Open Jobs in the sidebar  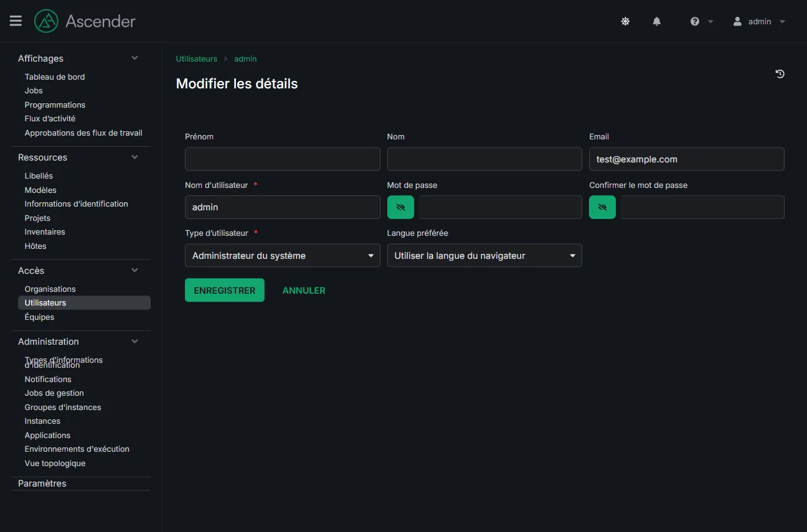[x=34, y=91]
